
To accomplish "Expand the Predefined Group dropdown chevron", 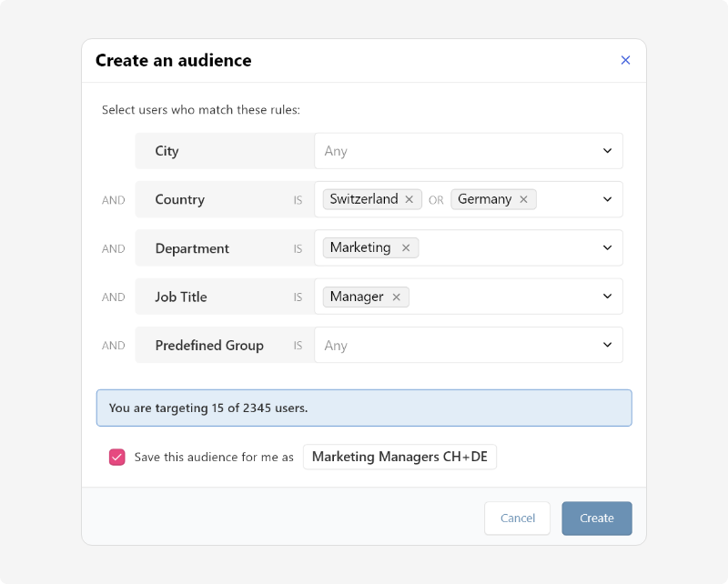I will (607, 345).
